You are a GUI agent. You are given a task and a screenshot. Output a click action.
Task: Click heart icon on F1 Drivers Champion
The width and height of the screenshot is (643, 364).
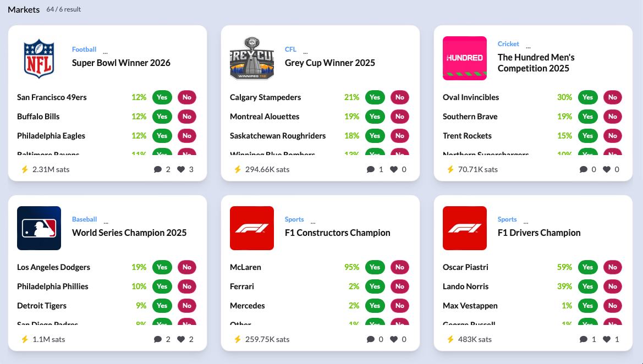point(607,339)
